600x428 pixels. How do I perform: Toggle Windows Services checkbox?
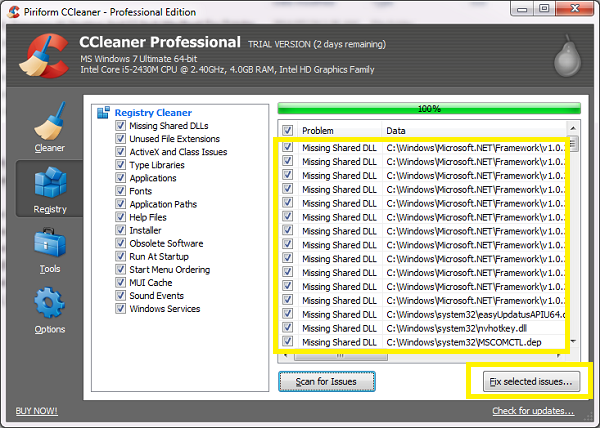[x=121, y=308]
